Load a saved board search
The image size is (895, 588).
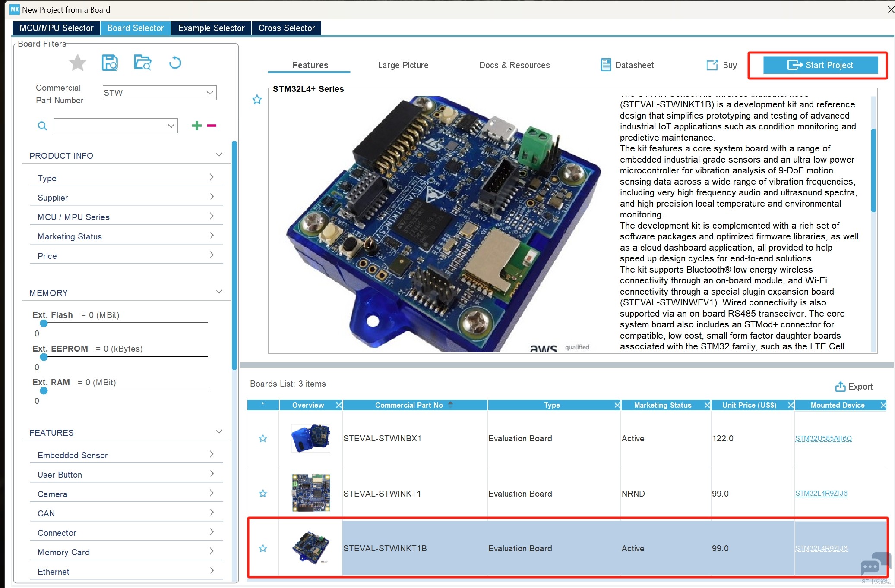pyautogui.click(x=142, y=63)
